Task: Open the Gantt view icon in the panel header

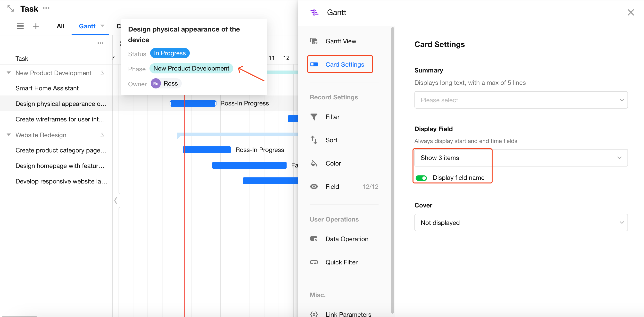Action: (314, 12)
